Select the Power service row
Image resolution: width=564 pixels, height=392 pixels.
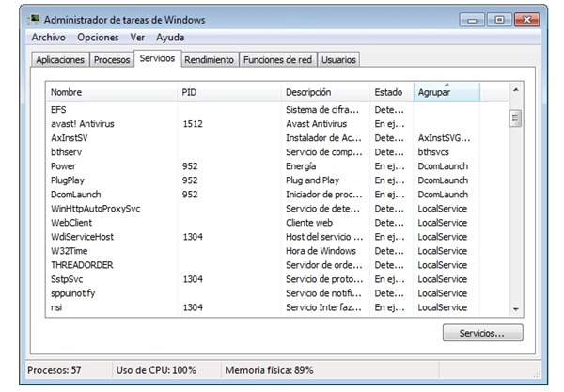277,166
